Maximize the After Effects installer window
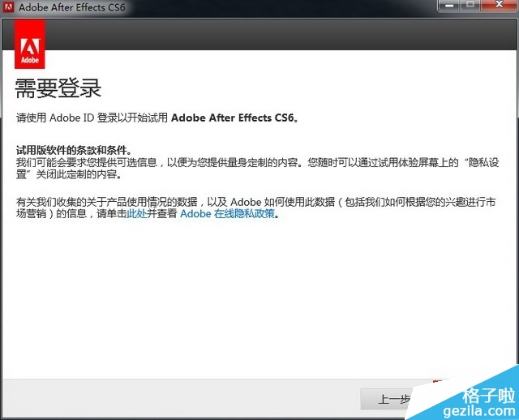 point(470,6)
